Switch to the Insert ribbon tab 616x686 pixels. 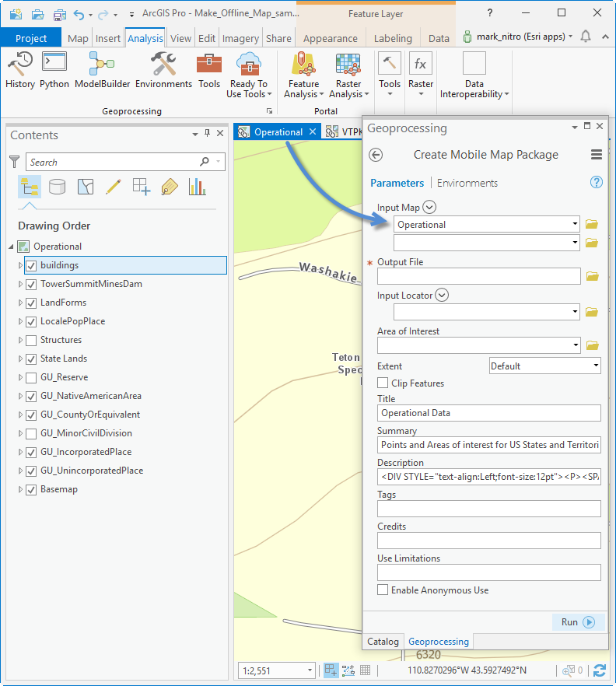pos(107,39)
